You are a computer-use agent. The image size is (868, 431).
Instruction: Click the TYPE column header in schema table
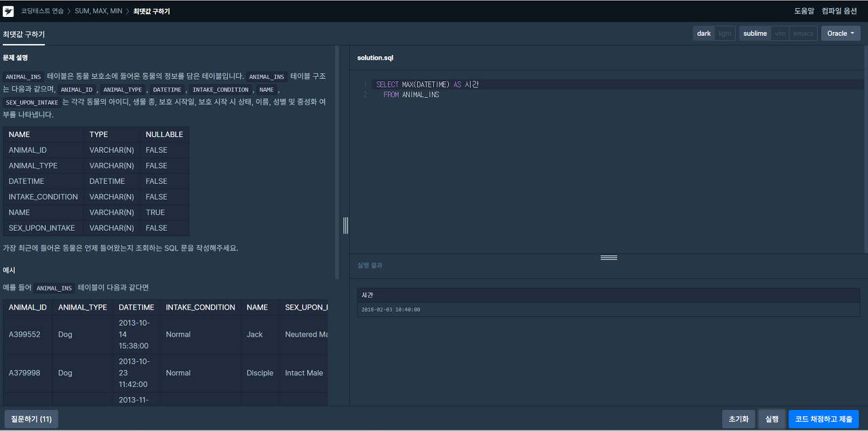tap(112, 134)
